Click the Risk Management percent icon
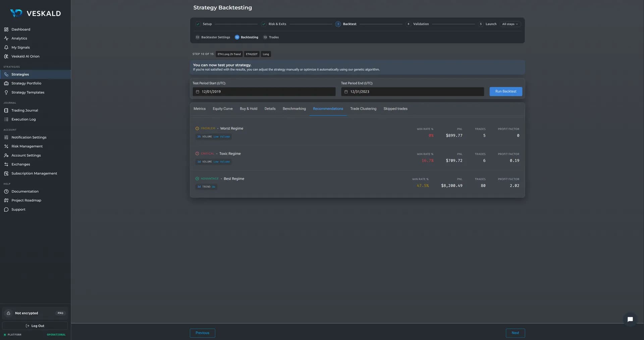This screenshot has width=644, height=340. [6, 146]
